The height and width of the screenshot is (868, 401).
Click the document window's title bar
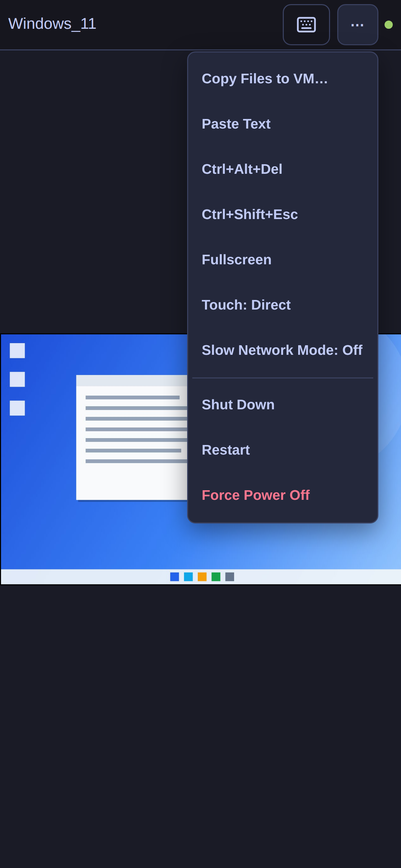(x=132, y=381)
